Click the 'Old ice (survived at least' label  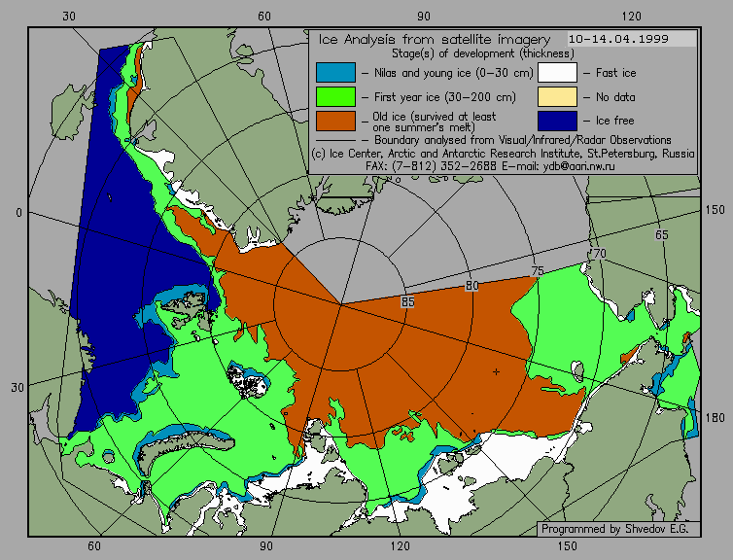click(x=435, y=117)
